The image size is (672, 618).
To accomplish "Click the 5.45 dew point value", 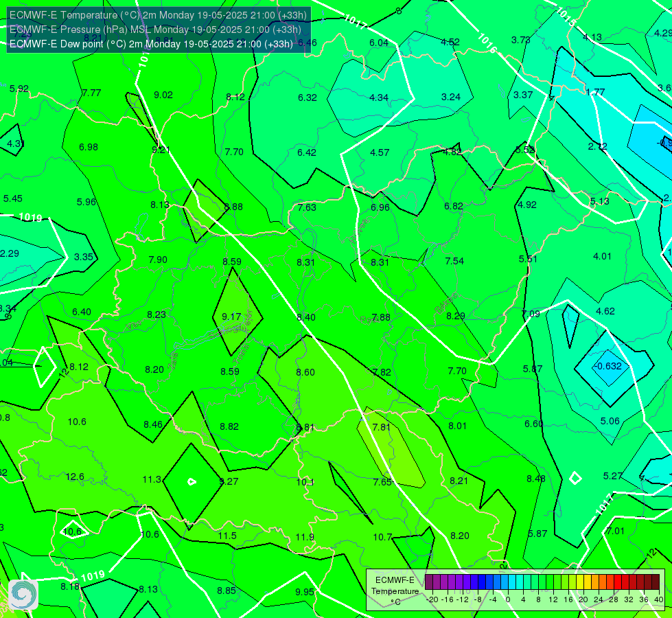I will point(13,199).
